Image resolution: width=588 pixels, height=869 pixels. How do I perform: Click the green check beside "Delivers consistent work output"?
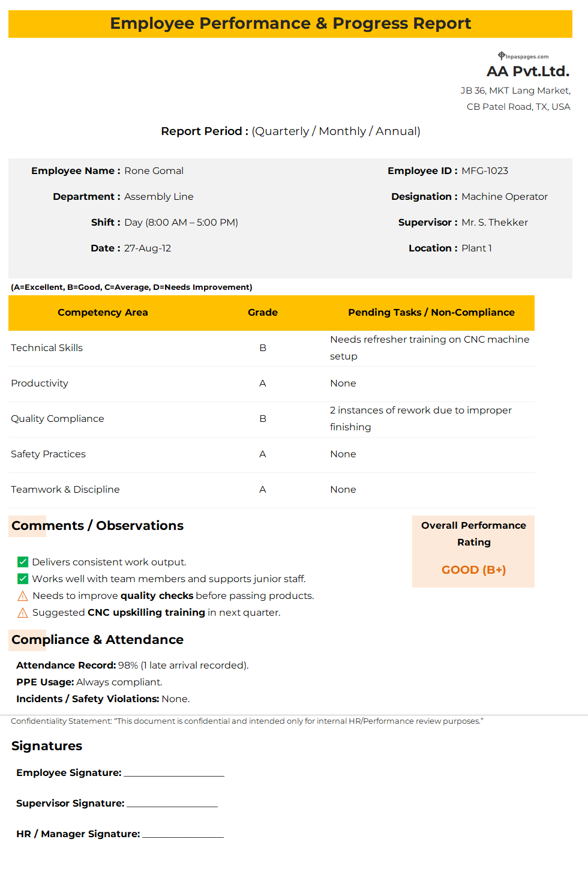[x=23, y=562]
